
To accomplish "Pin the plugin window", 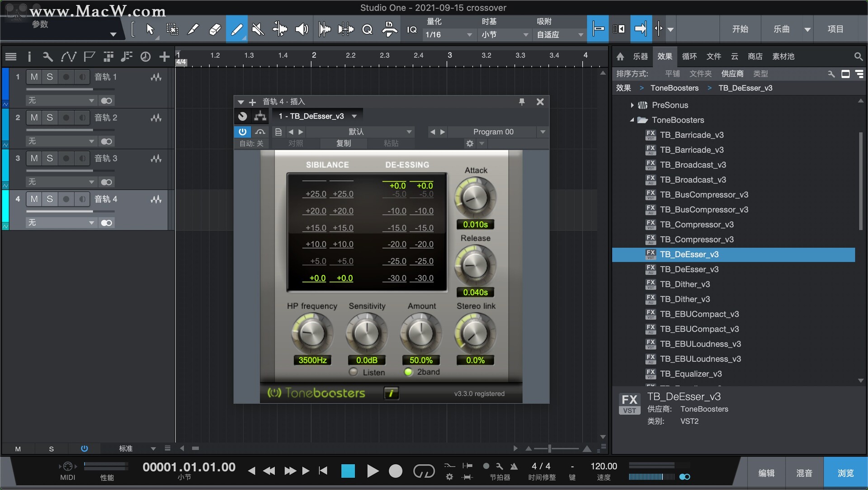I will [x=522, y=102].
